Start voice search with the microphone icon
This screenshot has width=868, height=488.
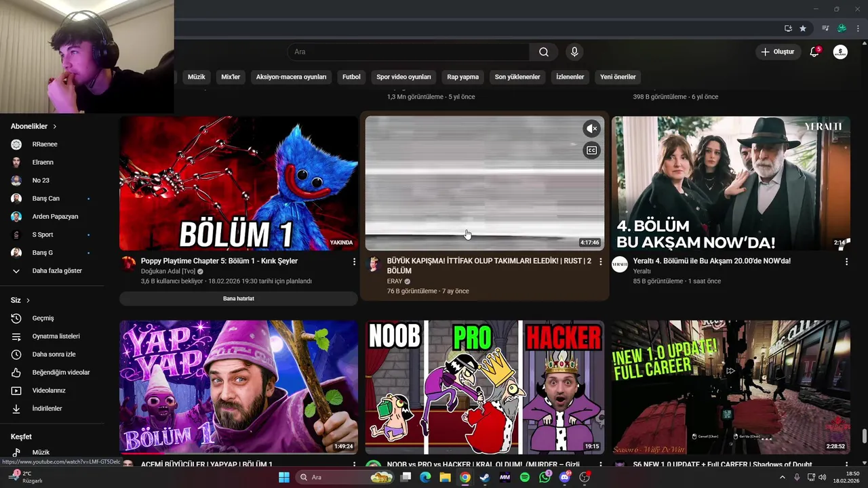(574, 52)
